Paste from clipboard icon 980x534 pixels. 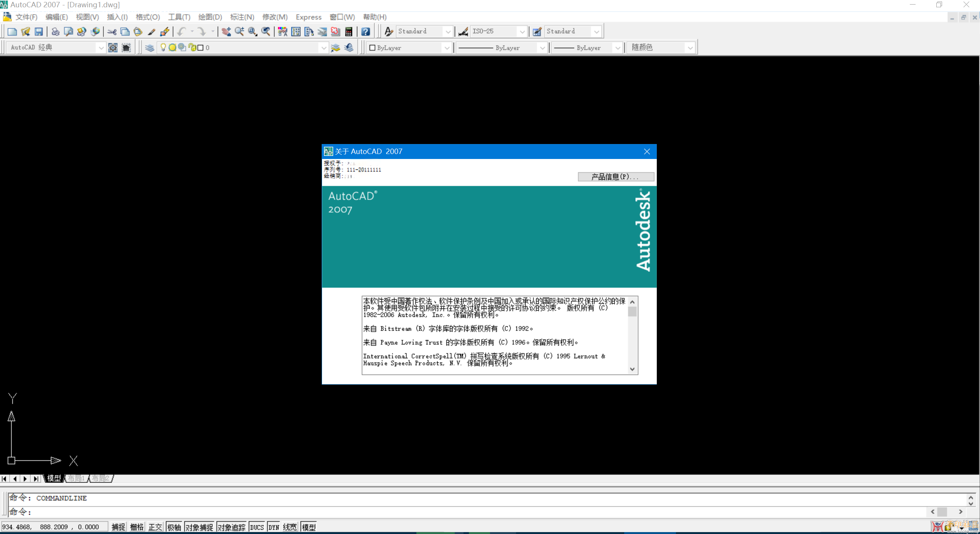(138, 31)
